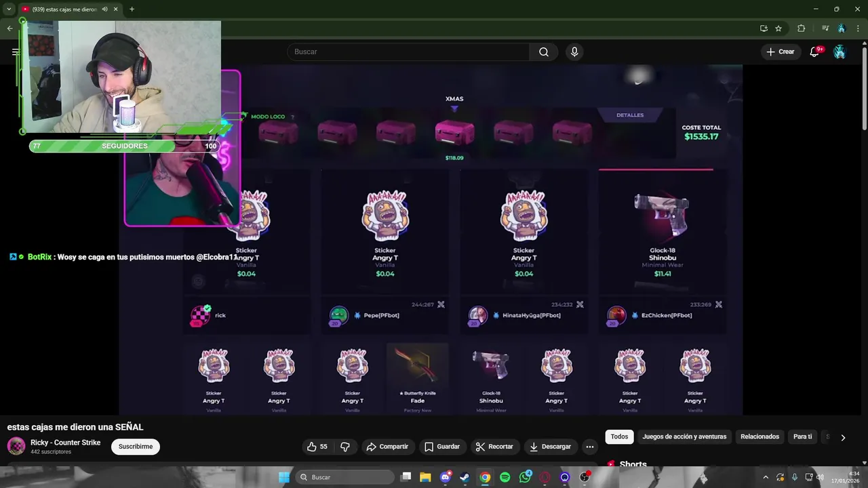Screen dimensions: 868x488
Task: Click the MODO LOCO label
Action: coord(268,117)
